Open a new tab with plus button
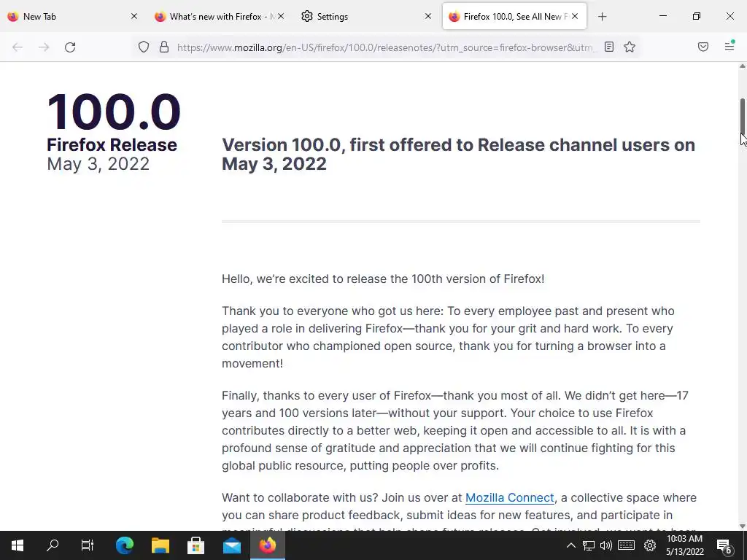This screenshot has height=560, width=747. tap(602, 17)
